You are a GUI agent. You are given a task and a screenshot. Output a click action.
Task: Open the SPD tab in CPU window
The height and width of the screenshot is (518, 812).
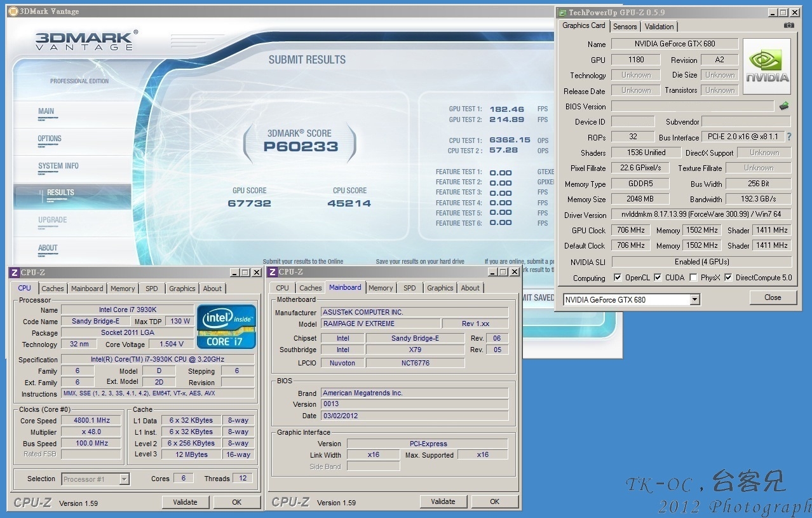point(151,289)
